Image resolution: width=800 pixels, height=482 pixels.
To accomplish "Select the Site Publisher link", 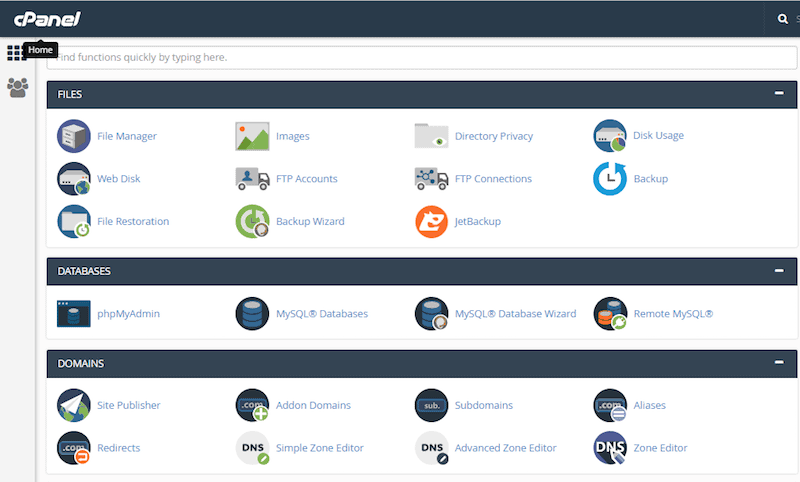I will click(129, 405).
